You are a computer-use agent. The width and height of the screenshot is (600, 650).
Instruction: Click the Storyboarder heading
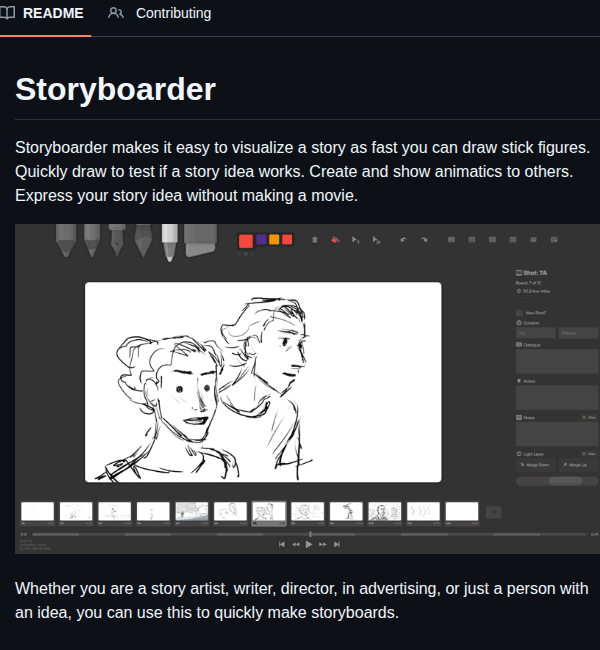pyautogui.click(x=116, y=90)
